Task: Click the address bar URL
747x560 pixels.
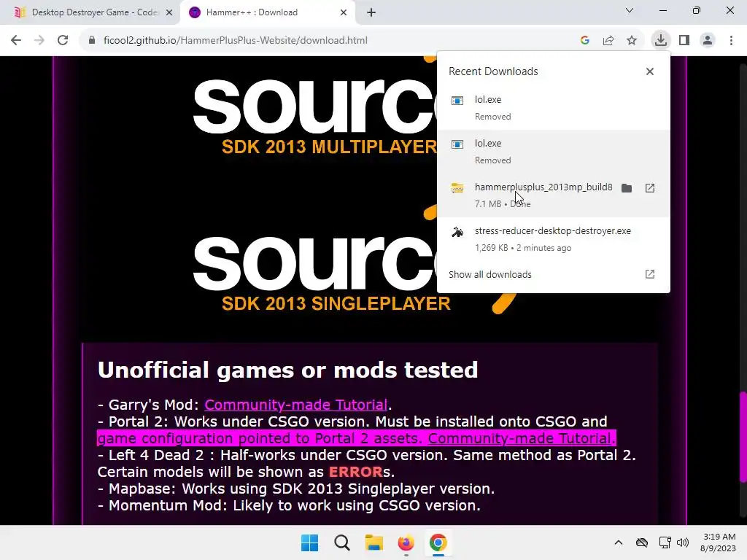Action: (236, 41)
